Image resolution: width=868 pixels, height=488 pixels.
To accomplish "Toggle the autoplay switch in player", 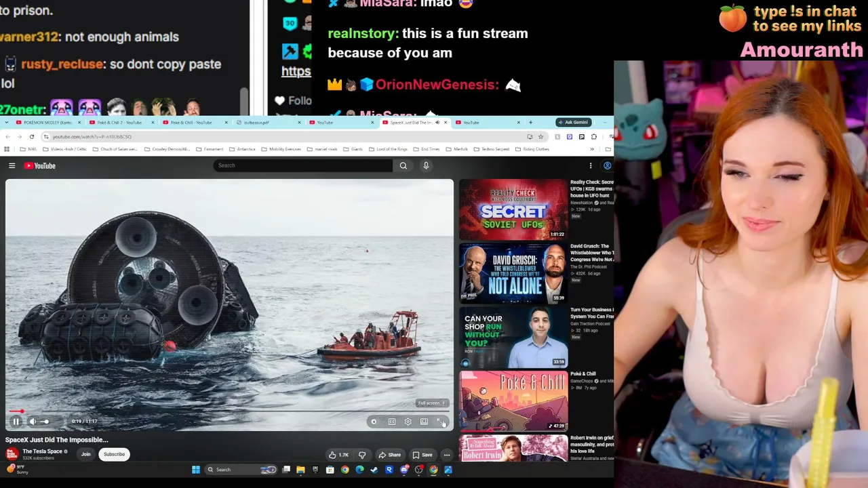I will (374, 422).
